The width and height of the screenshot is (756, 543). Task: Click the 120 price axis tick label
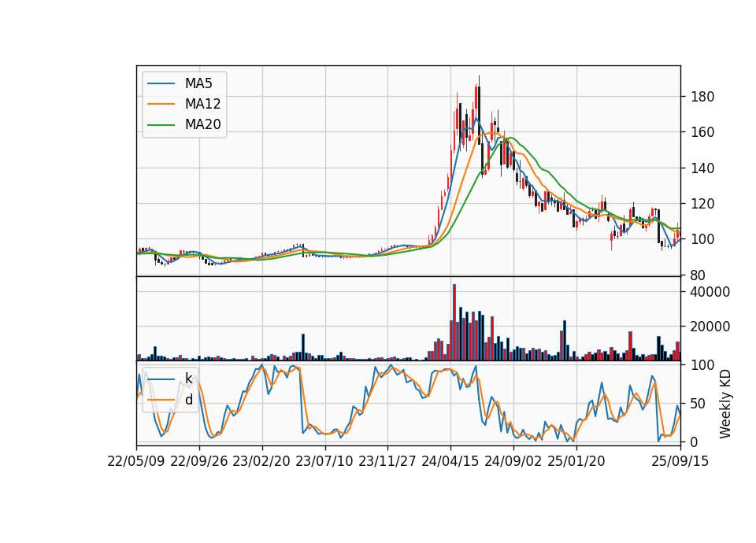click(x=702, y=204)
